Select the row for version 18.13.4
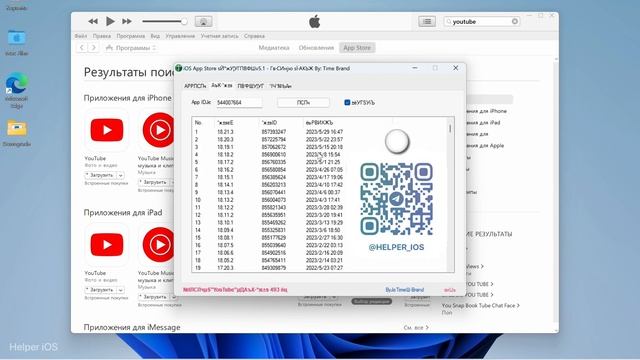This screenshot has width=640, height=360. tap(269, 192)
